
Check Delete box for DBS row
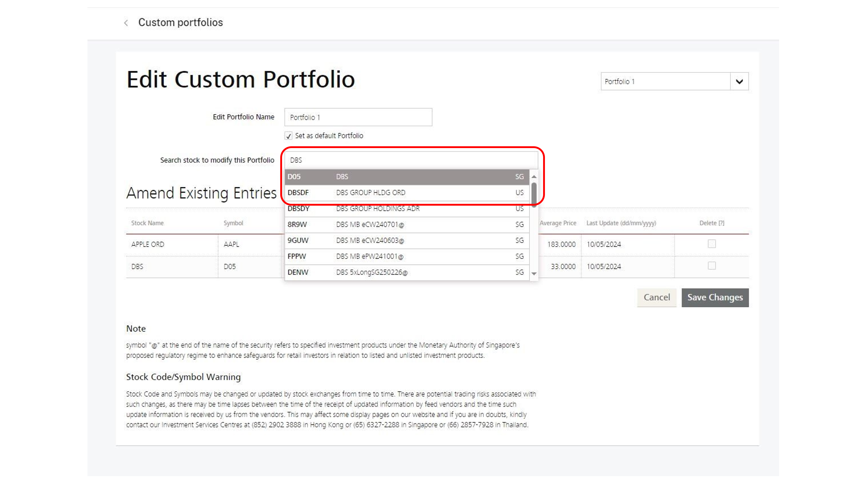click(x=712, y=266)
